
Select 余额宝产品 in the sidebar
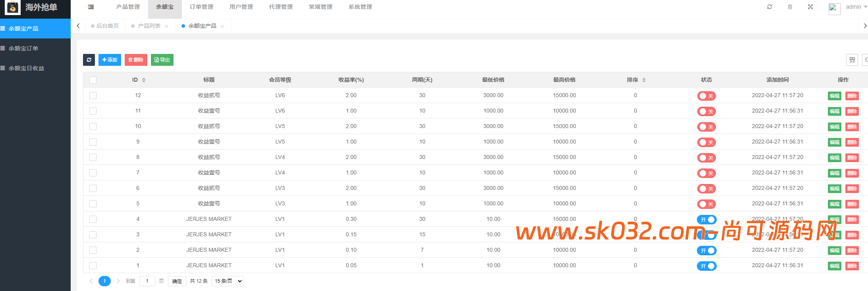tap(35, 29)
